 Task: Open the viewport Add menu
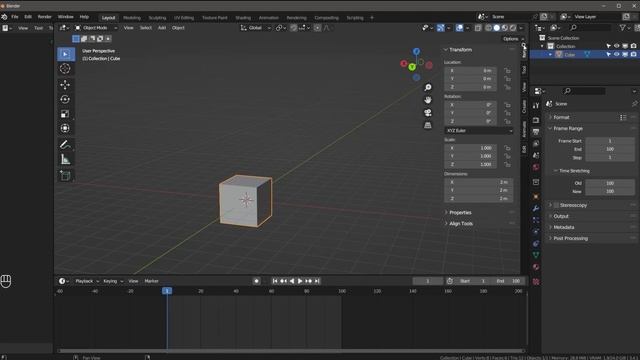tap(162, 28)
